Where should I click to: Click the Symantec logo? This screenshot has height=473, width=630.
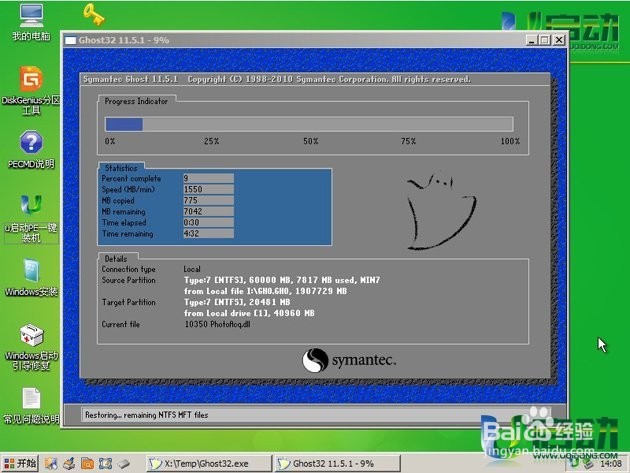point(349,360)
